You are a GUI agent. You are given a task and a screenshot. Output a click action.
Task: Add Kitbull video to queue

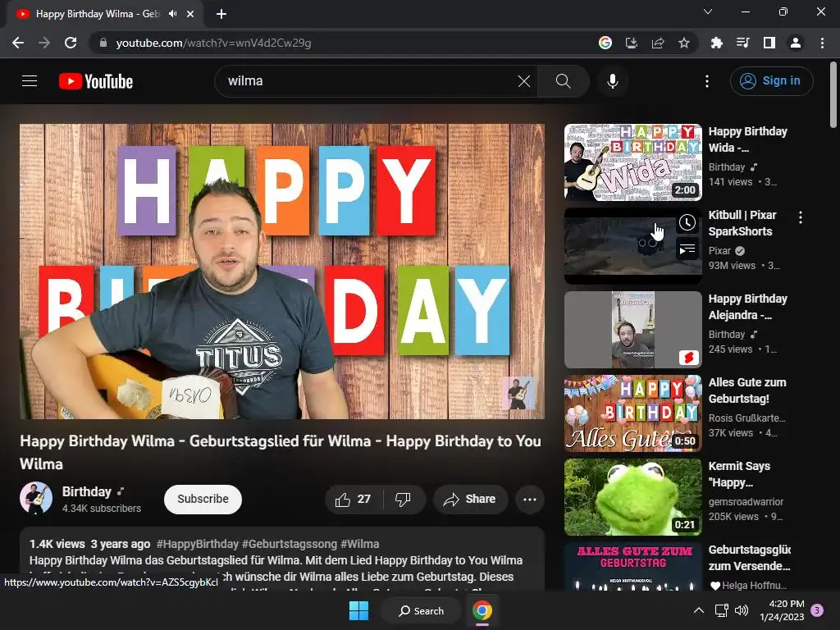pos(687,249)
